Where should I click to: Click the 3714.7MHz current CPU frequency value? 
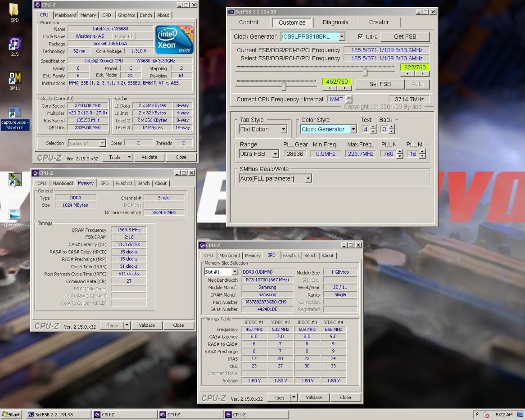point(409,99)
